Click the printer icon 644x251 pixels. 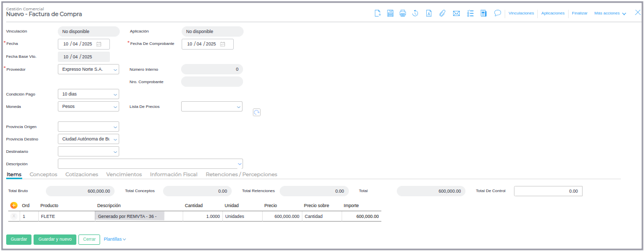click(x=403, y=13)
